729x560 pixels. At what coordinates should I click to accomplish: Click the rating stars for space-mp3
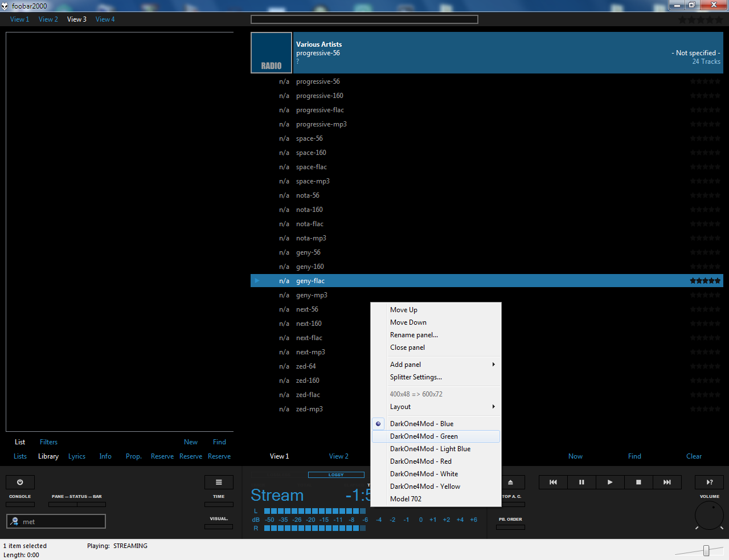tap(705, 181)
